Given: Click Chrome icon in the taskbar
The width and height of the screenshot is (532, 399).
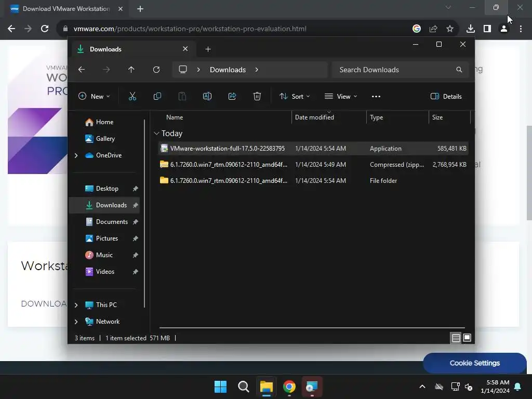Looking at the screenshot, I should pyautogui.click(x=289, y=387).
